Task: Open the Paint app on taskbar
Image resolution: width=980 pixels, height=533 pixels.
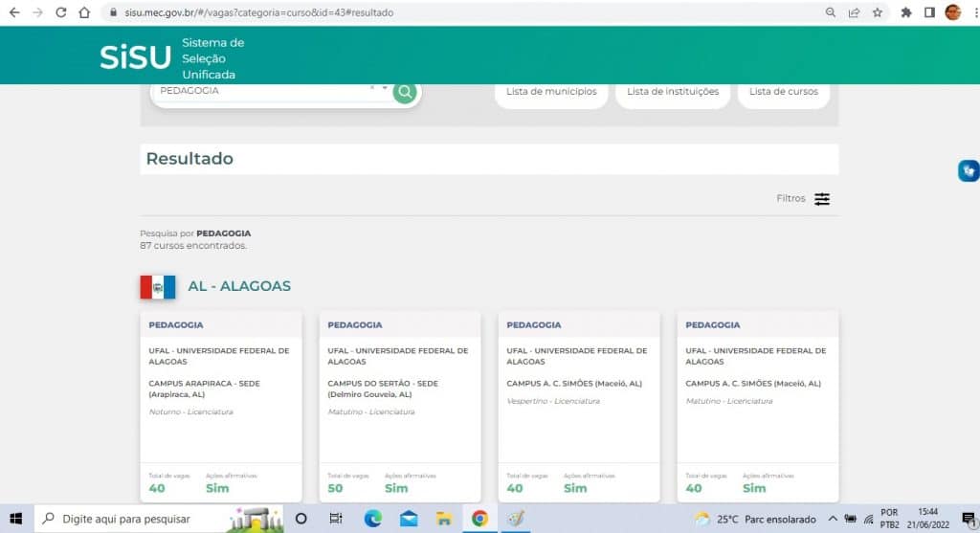Action: point(516,519)
